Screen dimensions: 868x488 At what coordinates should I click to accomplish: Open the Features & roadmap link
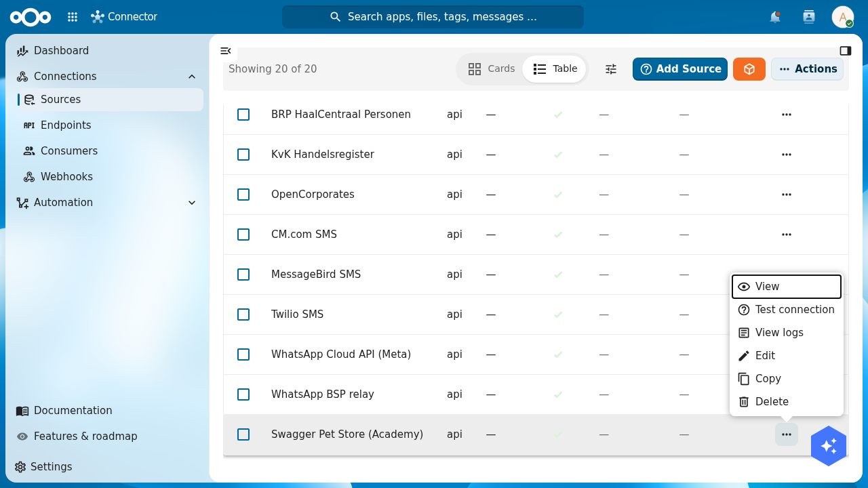point(108,436)
